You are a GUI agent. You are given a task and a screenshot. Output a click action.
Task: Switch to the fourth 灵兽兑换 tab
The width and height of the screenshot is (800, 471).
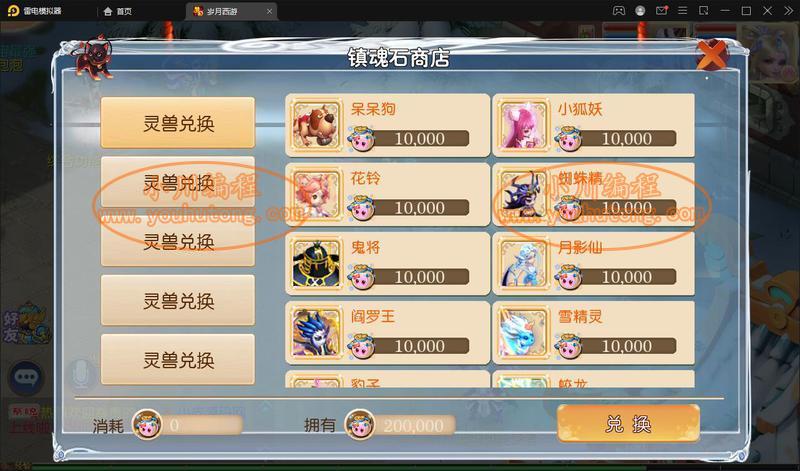(x=178, y=300)
